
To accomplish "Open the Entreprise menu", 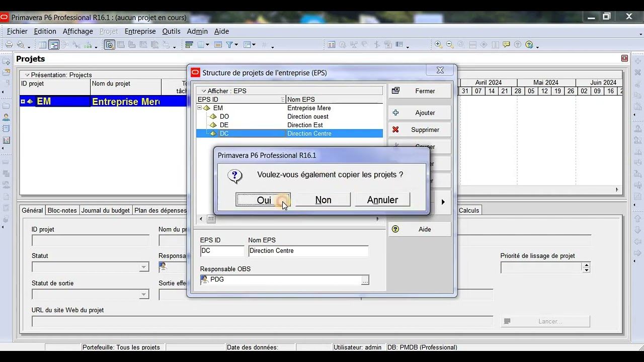I will click(140, 31).
